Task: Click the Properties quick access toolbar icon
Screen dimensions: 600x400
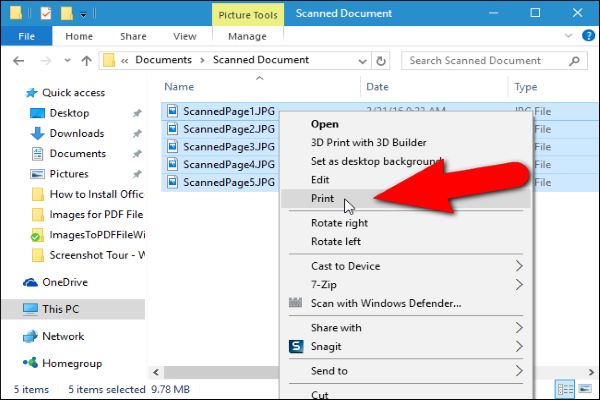Action: click(46, 14)
